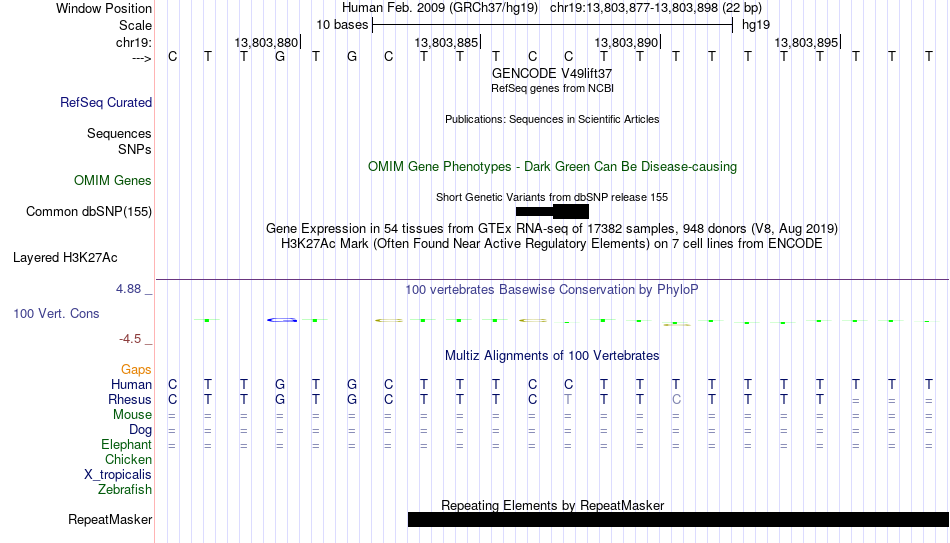Screen dimensions: 950x543
Task: Click the chr19: label on the left
Action: (x=133, y=42)
